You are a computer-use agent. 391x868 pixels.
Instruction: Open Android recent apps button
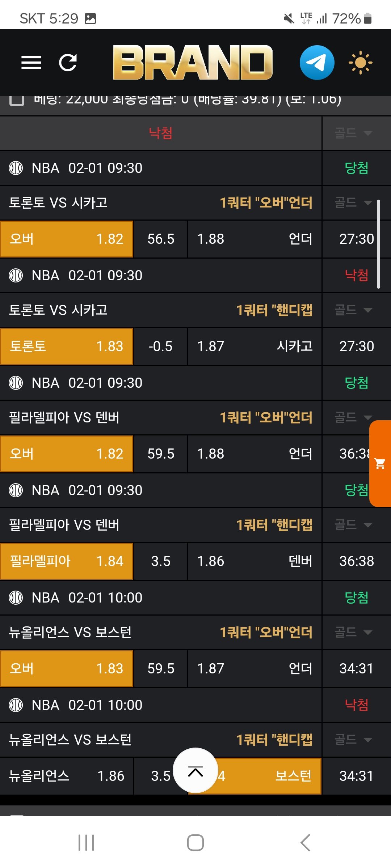pos(86,843)
